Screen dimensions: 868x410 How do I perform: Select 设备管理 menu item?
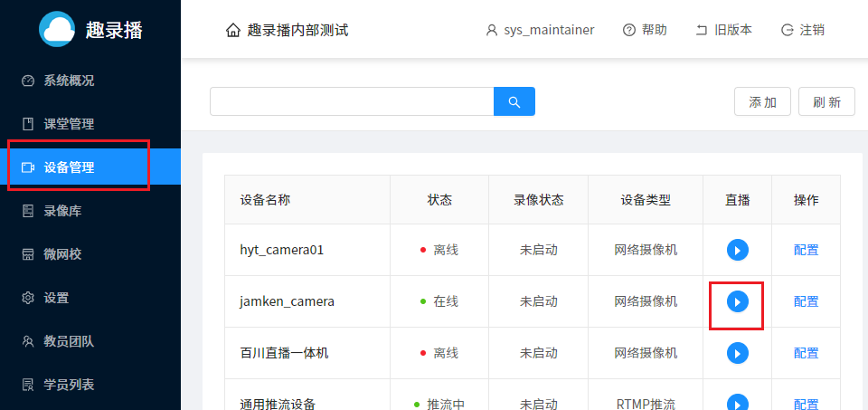[90, 167]
